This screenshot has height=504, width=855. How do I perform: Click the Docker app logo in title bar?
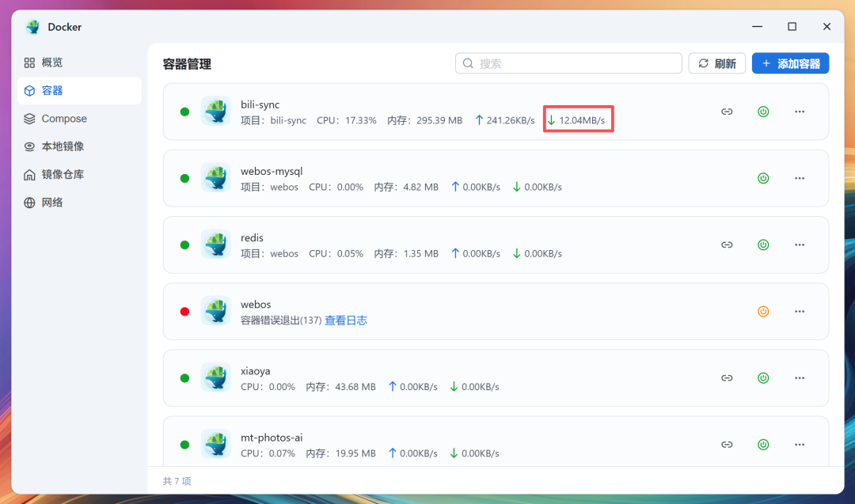[32, 27]
